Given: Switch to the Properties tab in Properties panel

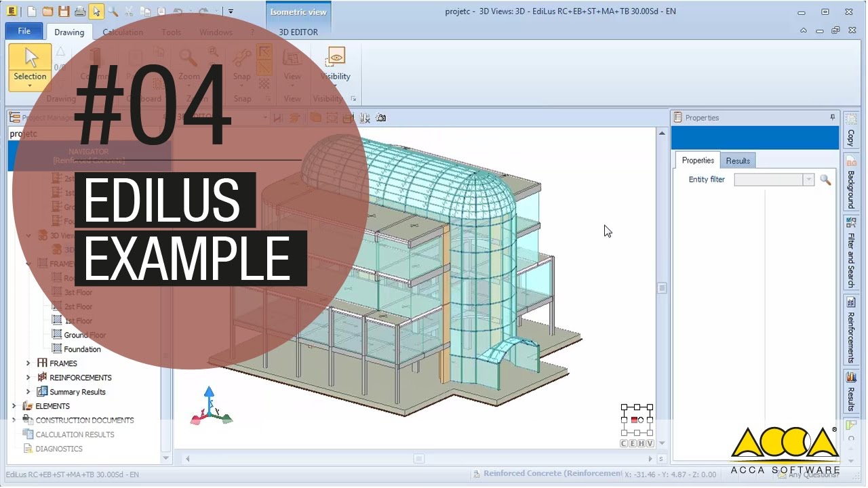Looking at the screenshot, I should point(698,161).
